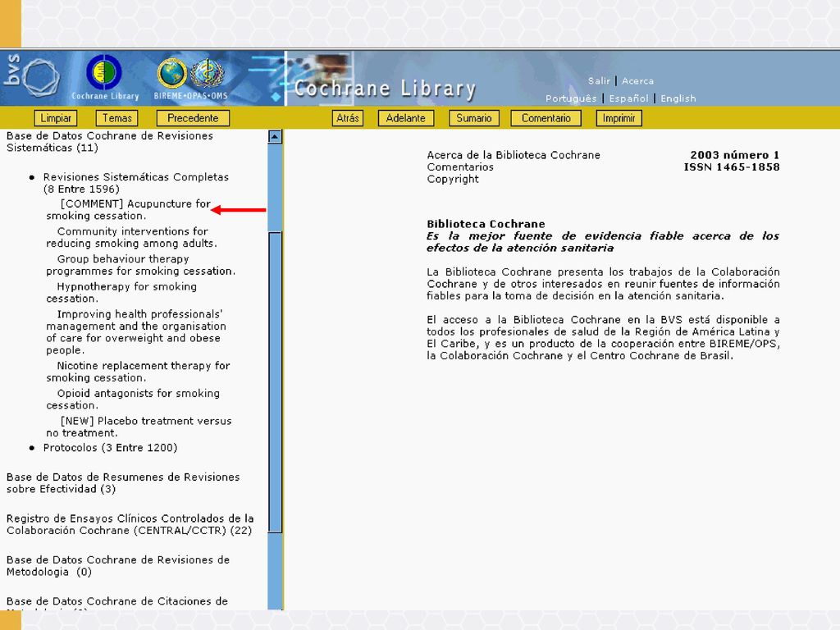Screen dimensions: 840x630
Task: Open the Comentarios link
Action: coord(460,167)
